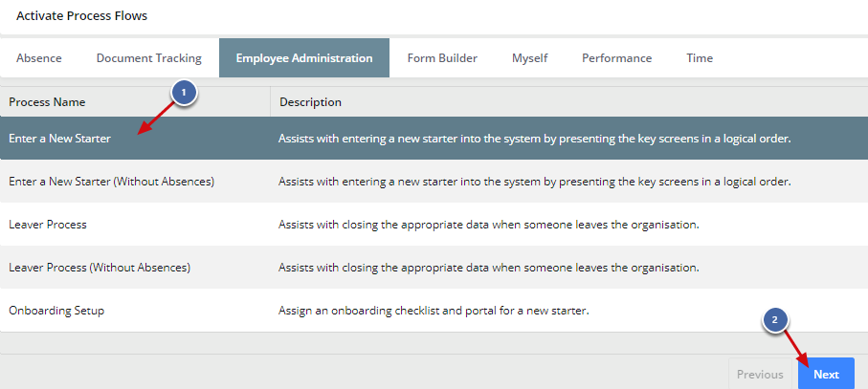Image resolution: width=868 pixels, height=389 pixels.
Task: Open the Myself tab
Action: click(x=529, y=58)
